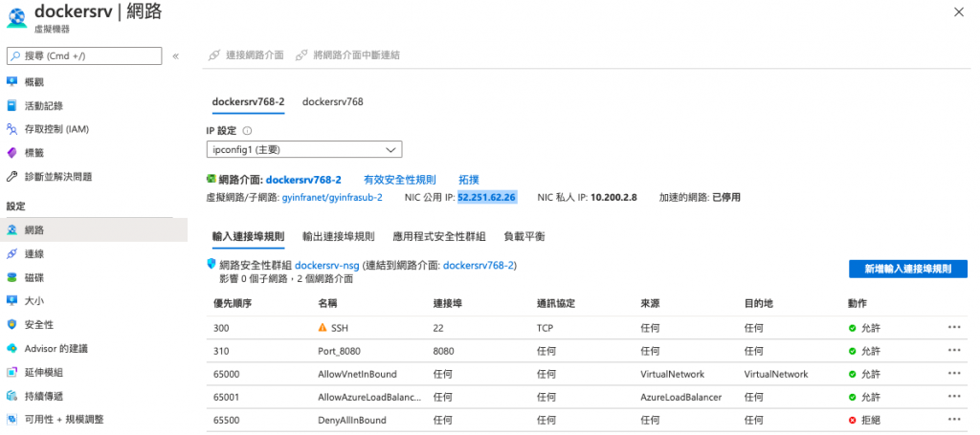Click the dockersrv virtual machine header icon
Viewport: 980px width, 435px height.
tap(16, 16)
